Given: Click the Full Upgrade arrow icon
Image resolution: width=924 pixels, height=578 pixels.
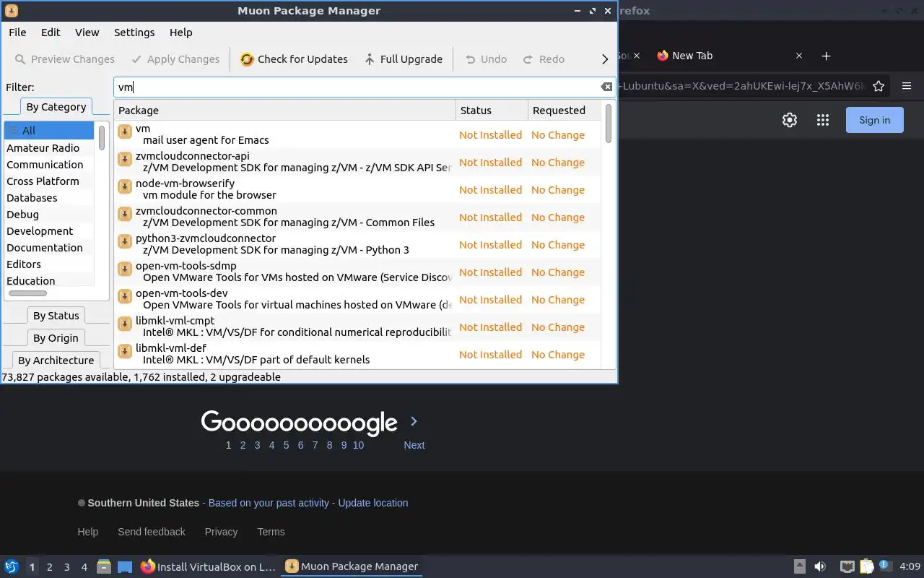Looking at the screenshot, I should click(x=370, y=59).
